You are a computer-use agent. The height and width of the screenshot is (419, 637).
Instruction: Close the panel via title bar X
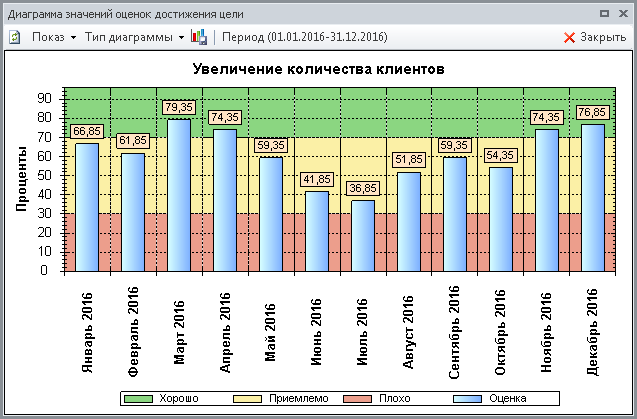tap(622, 14)
